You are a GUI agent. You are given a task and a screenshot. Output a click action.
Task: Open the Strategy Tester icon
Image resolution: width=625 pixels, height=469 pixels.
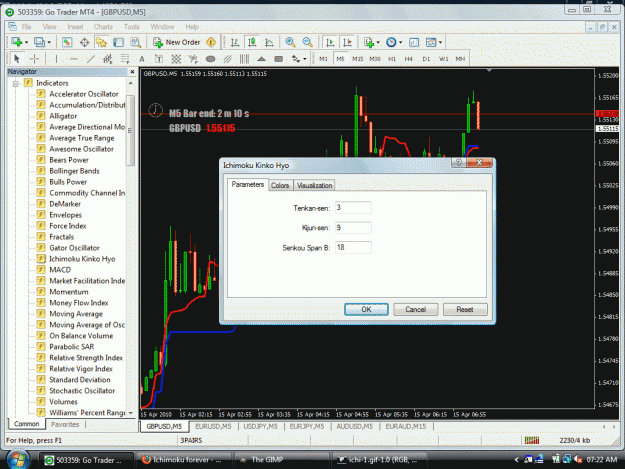[136, 42]
